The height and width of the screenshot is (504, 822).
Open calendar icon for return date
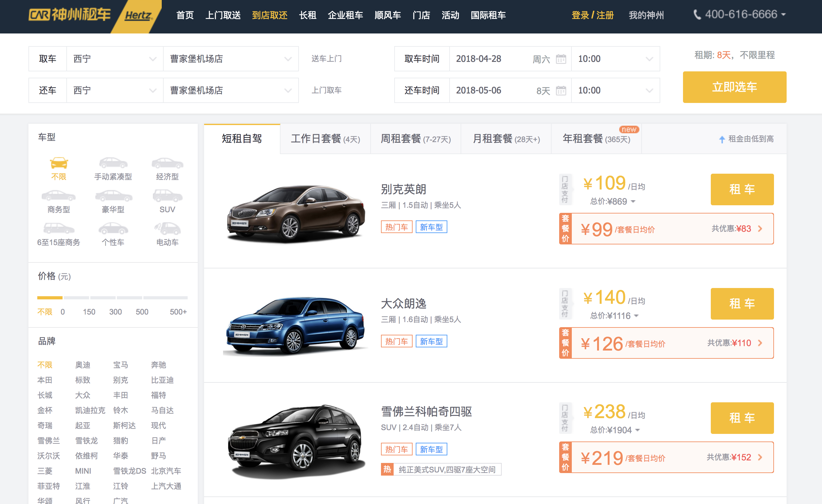tap(561, 90)
